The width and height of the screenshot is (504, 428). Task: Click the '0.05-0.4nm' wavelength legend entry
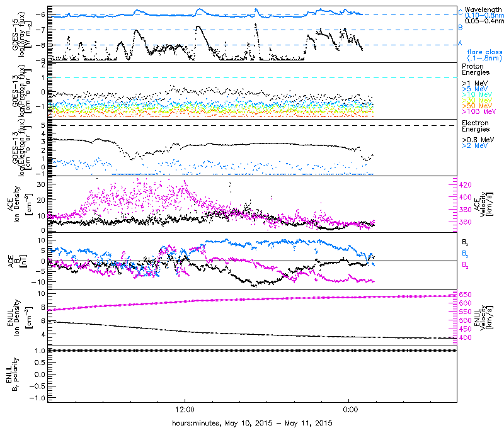(484, 21)
